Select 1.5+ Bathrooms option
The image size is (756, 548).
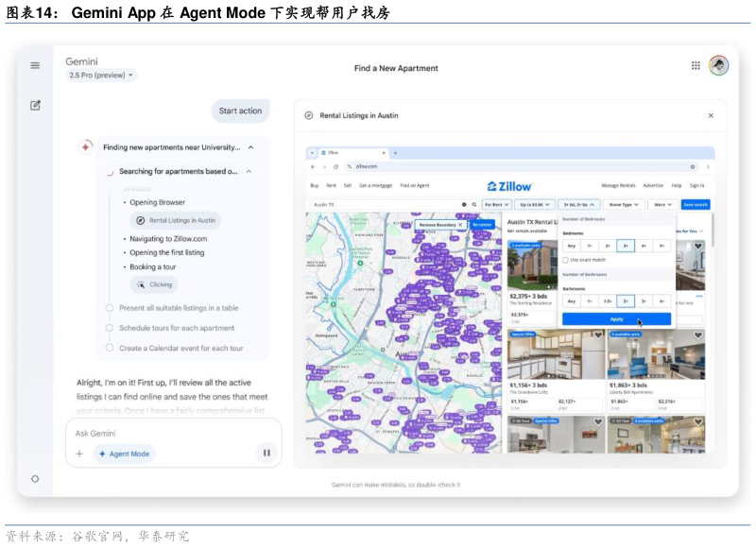pyautogui.click(x=608, y=301)
